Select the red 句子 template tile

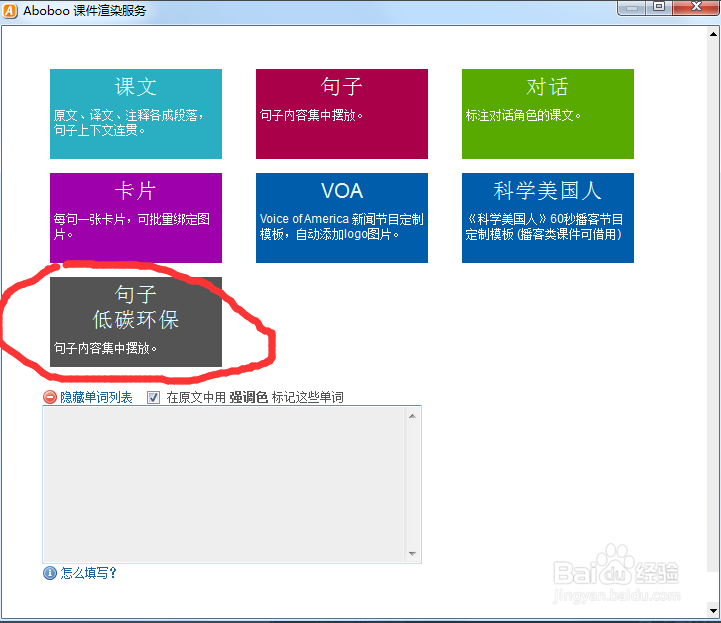coord(342,114)
